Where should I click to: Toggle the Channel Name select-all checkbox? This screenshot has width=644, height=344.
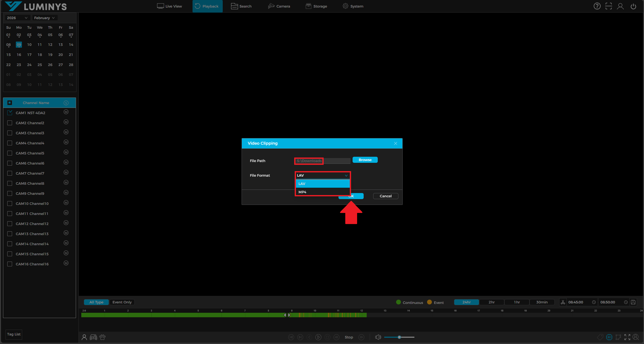click(10, 103)
